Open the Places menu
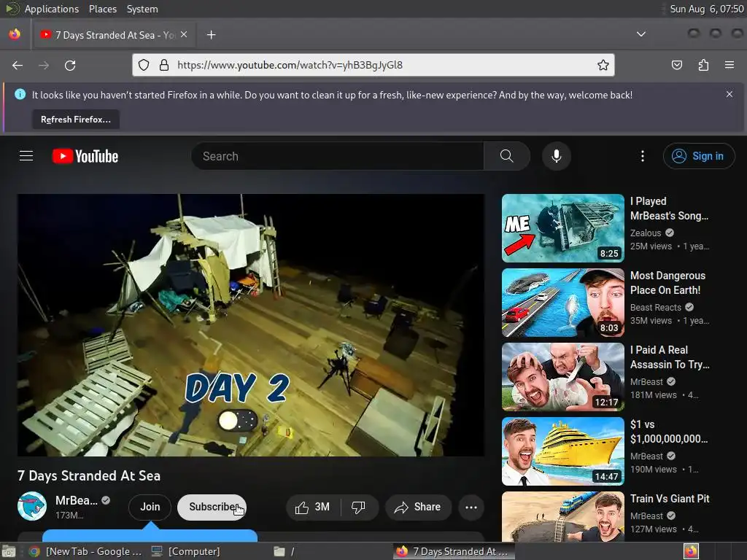Viewport: 747px width, 560px height. coord(102,9)
